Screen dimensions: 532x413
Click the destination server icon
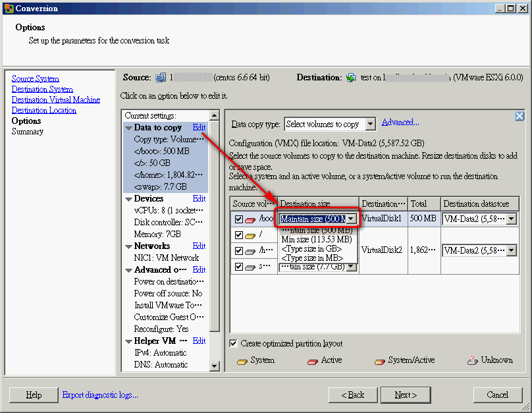point(351,78)
